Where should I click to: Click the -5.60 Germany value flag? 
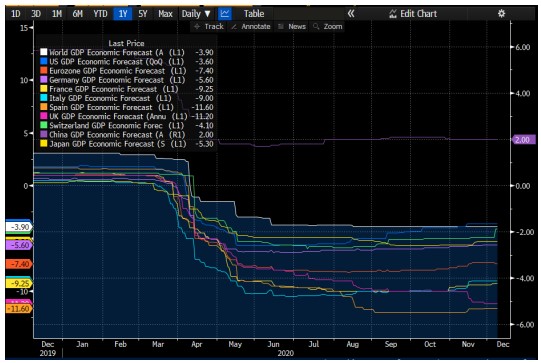(19, 245)
